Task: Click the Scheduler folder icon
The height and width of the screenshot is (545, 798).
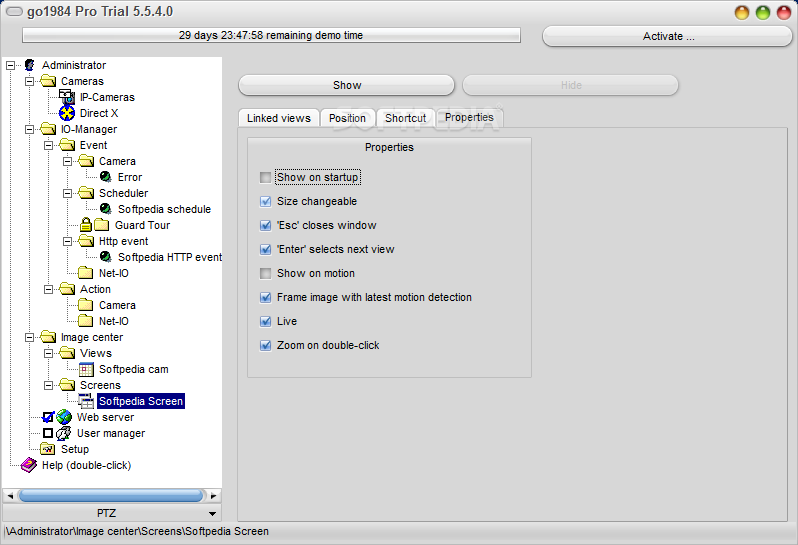Action: tap(86, 193)
